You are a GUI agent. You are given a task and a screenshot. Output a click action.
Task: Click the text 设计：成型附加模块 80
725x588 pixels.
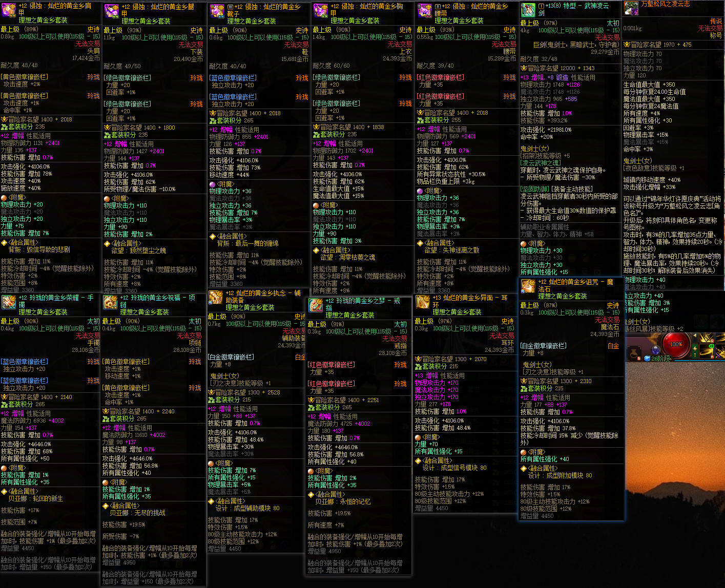pos(560,476)
